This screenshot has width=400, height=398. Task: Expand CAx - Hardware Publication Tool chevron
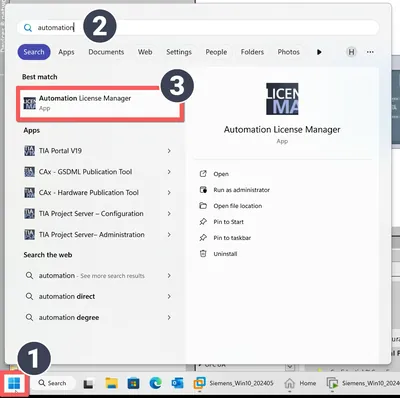pos(169,193)
